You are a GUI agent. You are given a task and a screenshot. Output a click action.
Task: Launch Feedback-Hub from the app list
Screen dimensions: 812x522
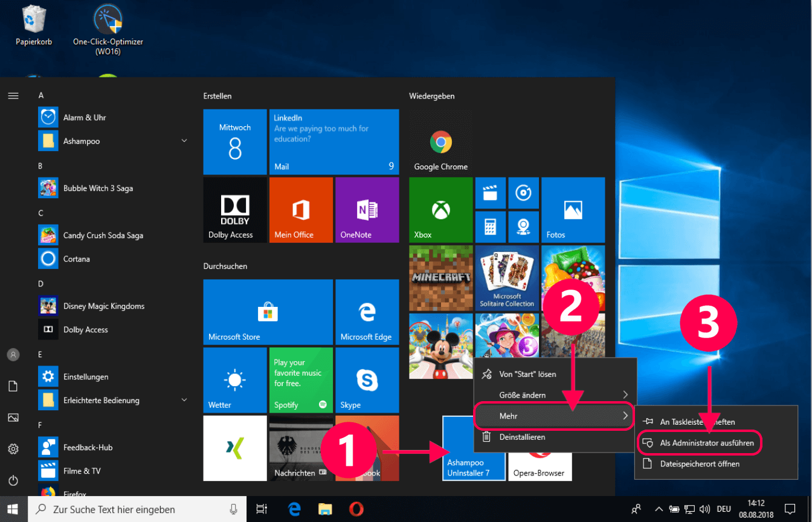[114, 447]
